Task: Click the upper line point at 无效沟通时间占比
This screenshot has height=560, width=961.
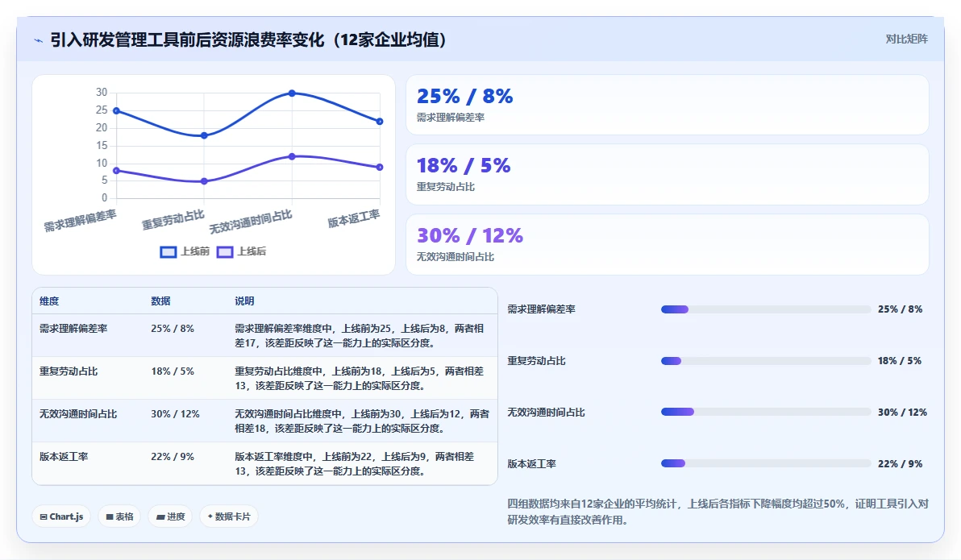Action: coord(292,93)
